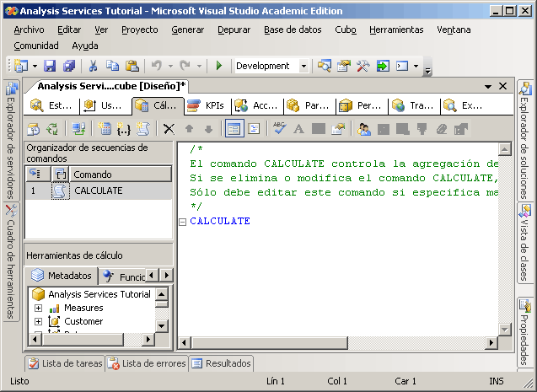Image resolution: width=537 pixels, height=392 pixels.
Task: Click the Copy icon in the main toolbar
Action: coord(112,66)
